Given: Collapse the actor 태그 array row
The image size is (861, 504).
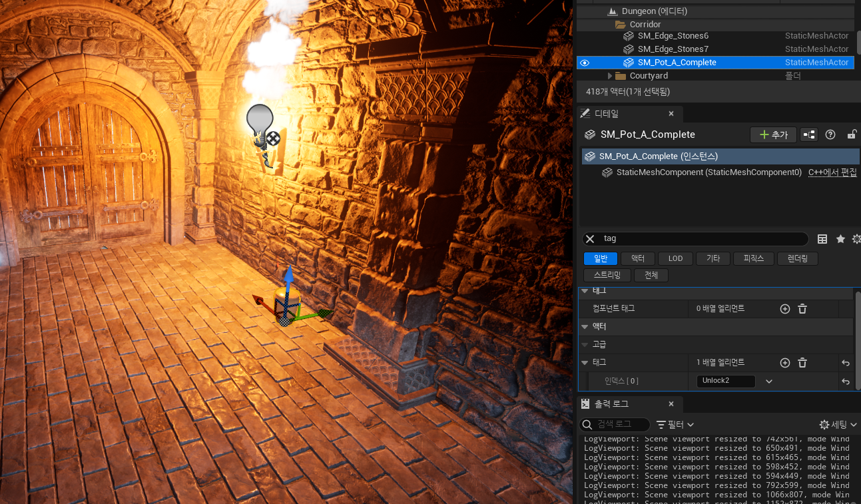Looking at the screenshot, I should coord(585,363).
